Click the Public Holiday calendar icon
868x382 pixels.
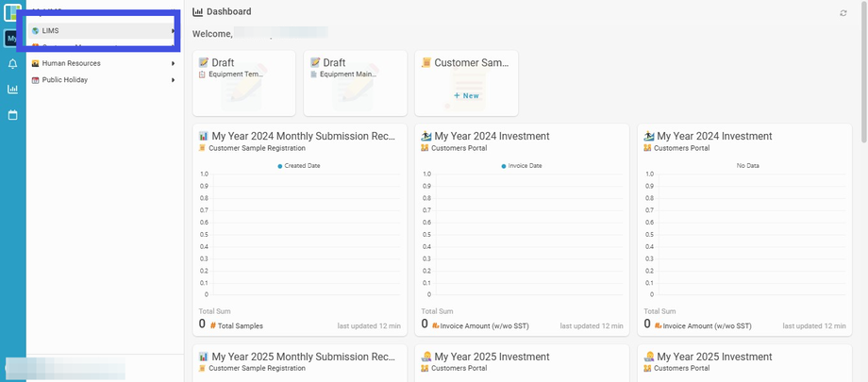coord(36,80)
